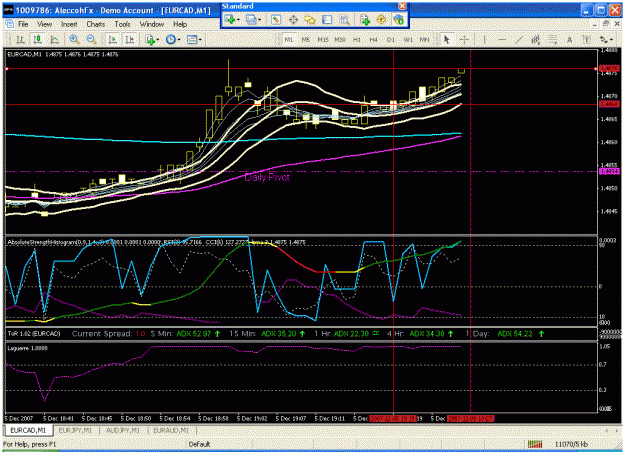Click the Templates icon

[x=192, y=39]
